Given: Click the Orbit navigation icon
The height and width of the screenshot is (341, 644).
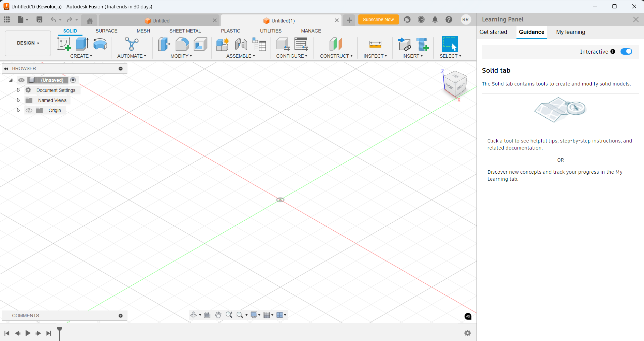Looking at the screenshot, I should click(x=193, y=315).
